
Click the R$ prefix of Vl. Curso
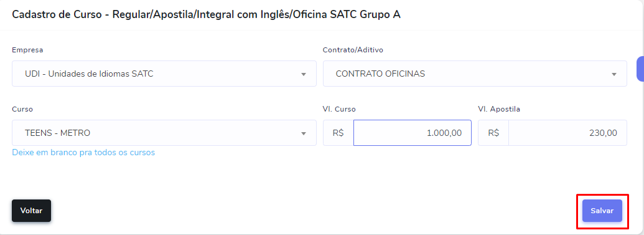(338, 133)
